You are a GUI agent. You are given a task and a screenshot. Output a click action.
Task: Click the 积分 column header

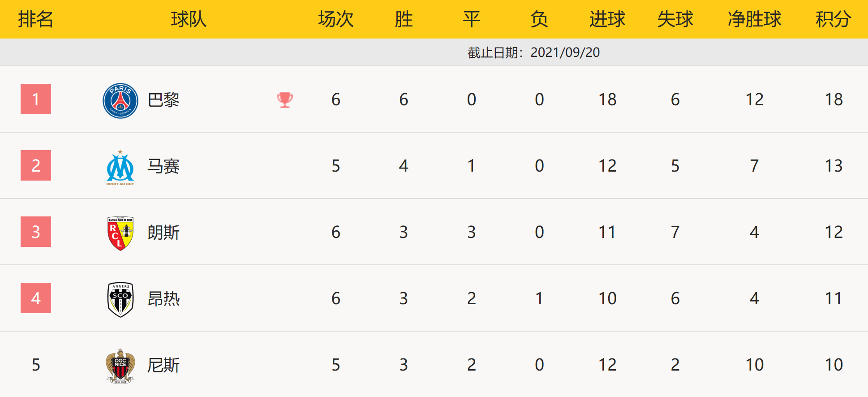(x=833, y=19)
